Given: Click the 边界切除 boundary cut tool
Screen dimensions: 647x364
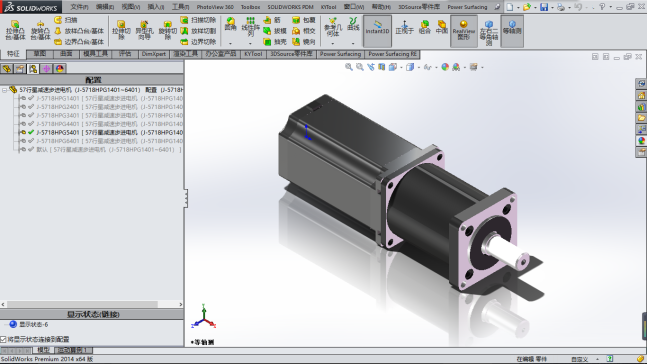Looking at the screenshot, I should coord(198,42).
